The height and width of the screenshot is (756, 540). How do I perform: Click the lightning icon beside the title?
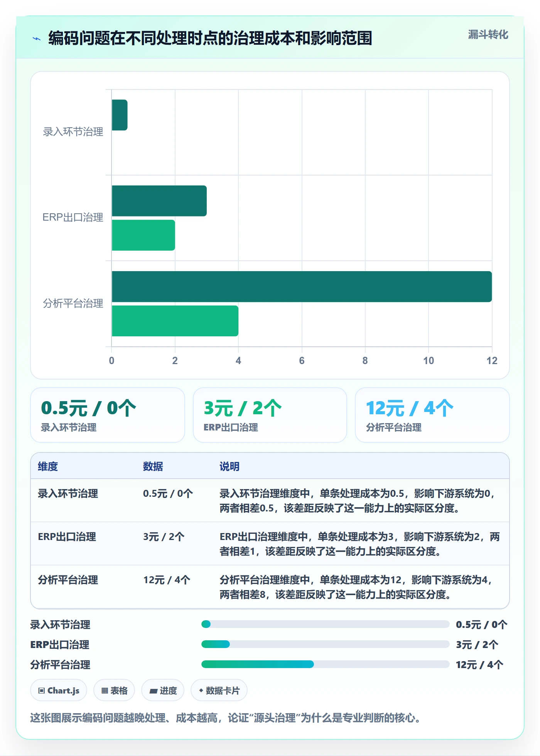(x=37, y=39)
